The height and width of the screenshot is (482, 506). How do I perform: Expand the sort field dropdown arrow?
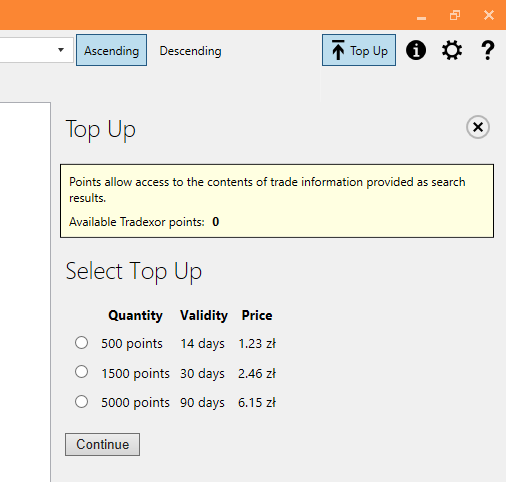coord(61,50)
